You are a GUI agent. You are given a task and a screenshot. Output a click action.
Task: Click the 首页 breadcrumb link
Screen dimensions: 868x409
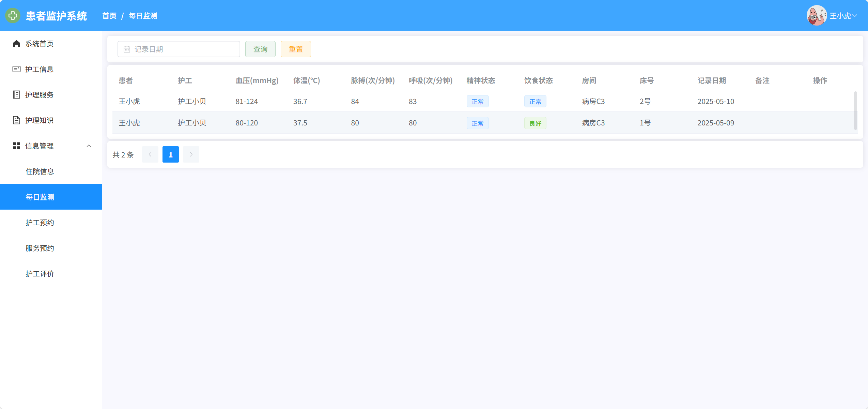(109, 16)
